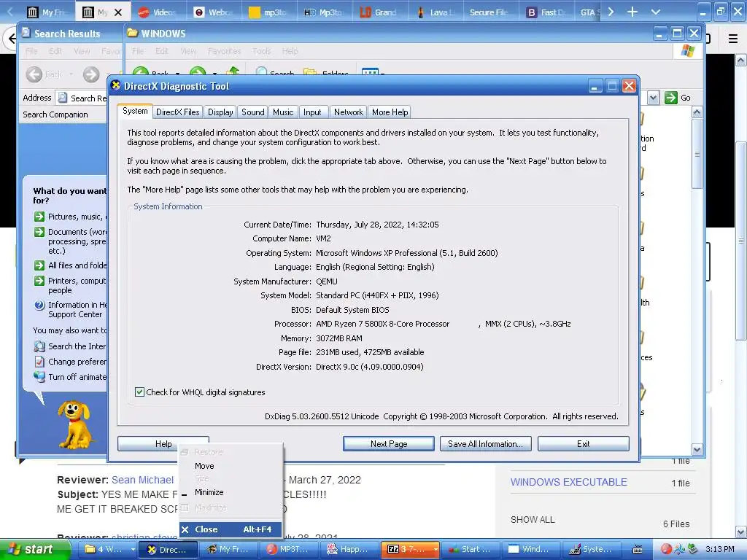The width and height of the screenshot is (747, 560).
Task: Choose Move in the system menu
Action: [x=231, y=466]
